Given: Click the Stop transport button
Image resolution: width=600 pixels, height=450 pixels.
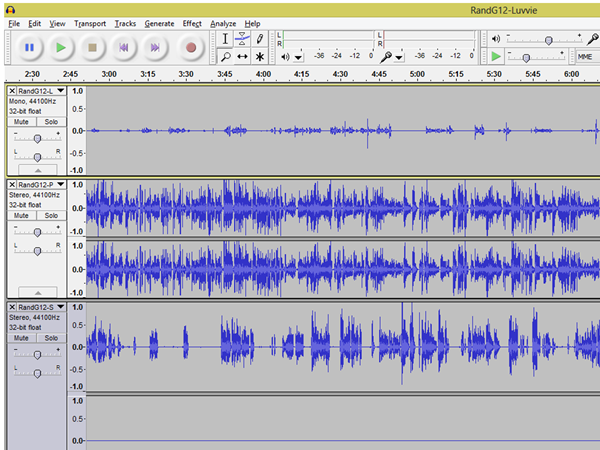Looking at the screenshot, I should [x=92, y=47].
